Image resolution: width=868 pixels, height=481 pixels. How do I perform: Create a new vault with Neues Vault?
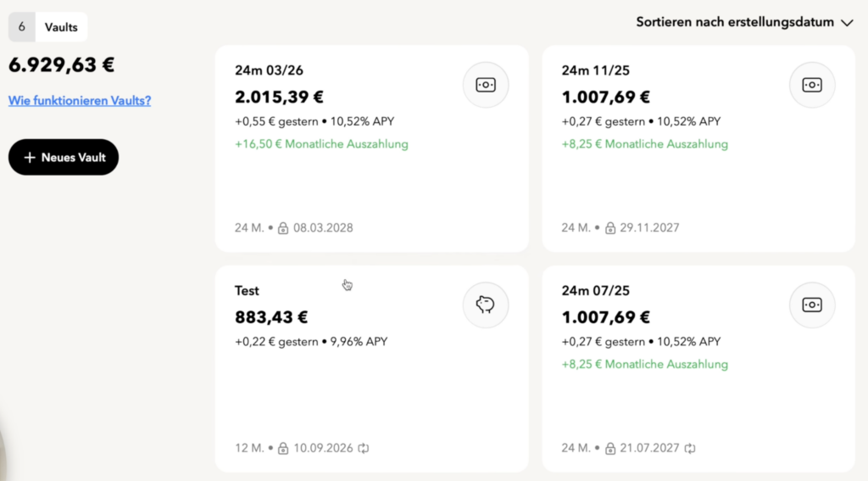point(64,158)
